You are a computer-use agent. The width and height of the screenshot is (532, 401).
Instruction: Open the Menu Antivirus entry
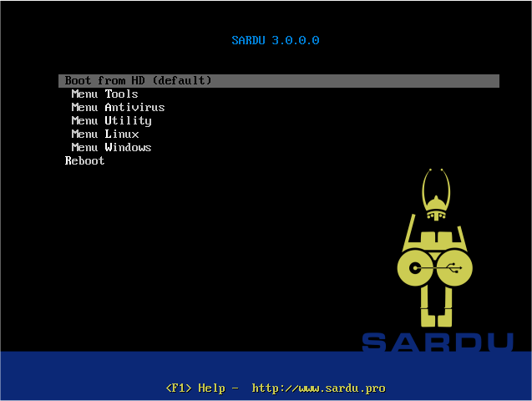coord(118,107)
